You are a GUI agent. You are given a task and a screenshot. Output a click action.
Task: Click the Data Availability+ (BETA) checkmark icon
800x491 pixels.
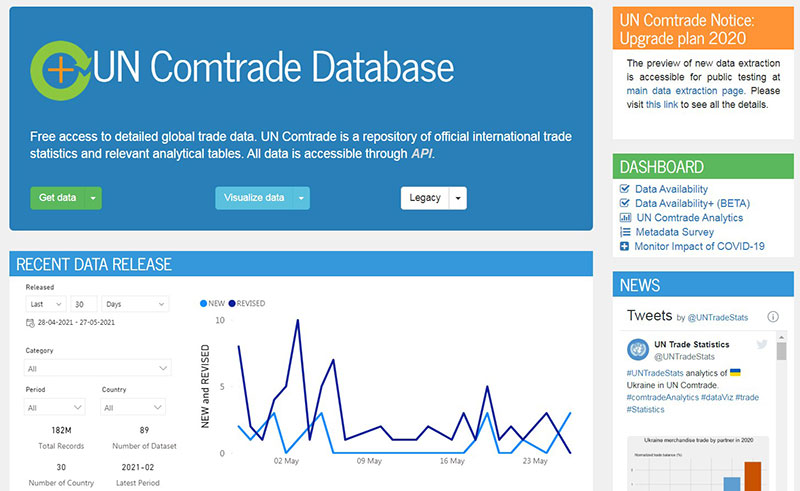624,203
